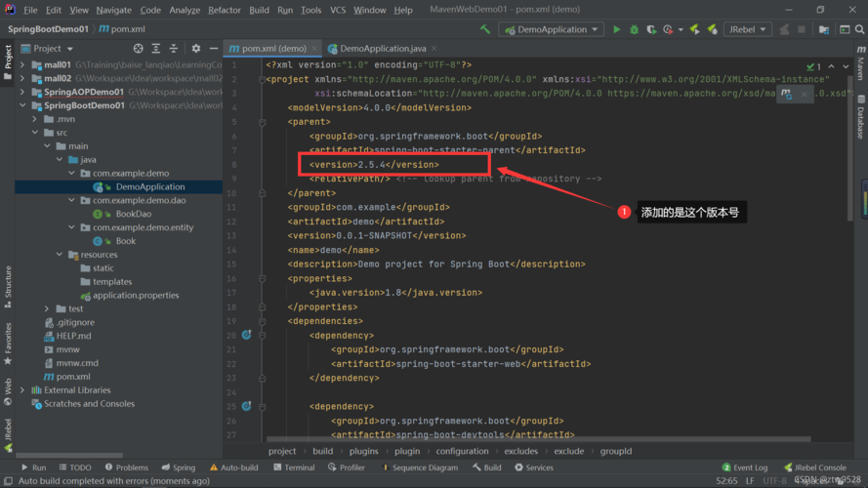The image size is (868, 488).
Task: Click the Project panel horizontal scrollbar
Action: [x=69, y=456]
